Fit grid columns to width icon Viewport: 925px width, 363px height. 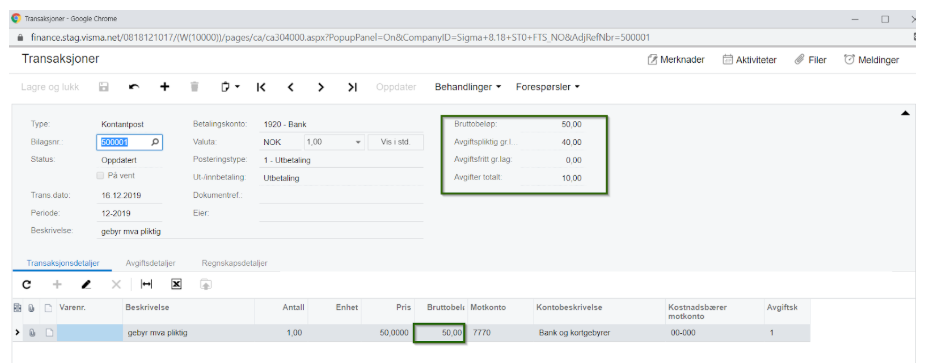tap(146, 284)
